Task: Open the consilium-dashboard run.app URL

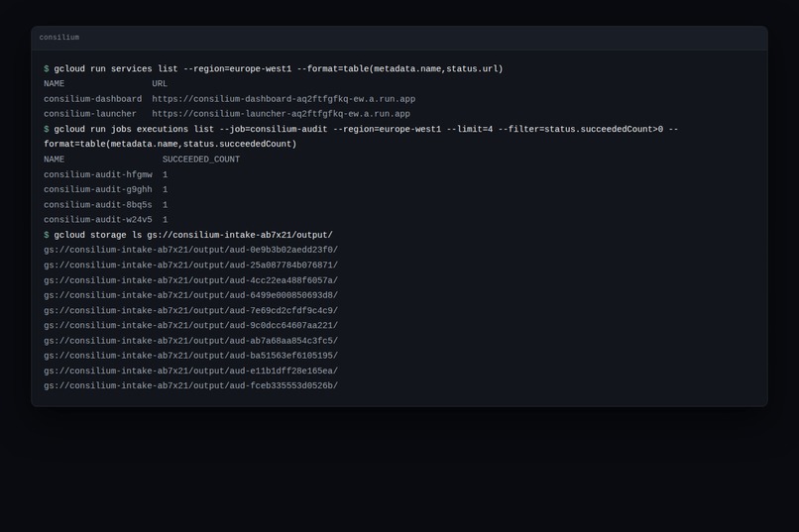Action: (284, 99)
